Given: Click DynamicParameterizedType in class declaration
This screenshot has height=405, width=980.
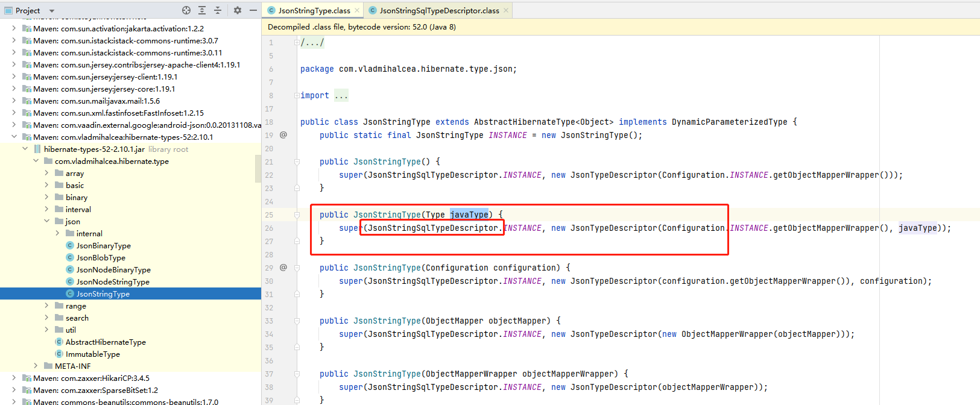Looking at the screenshot, I should click(729, 122).
